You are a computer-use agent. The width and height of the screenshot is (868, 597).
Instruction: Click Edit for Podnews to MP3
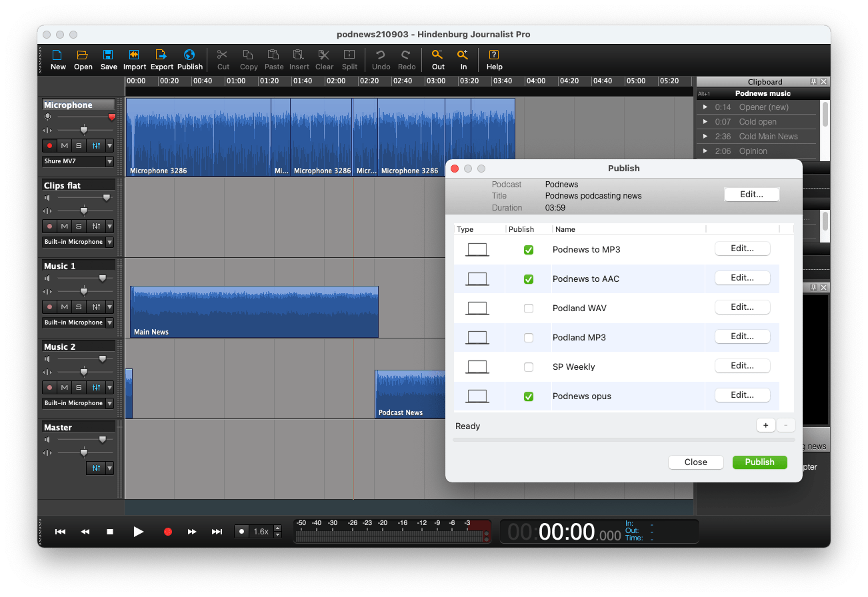pos(742,249)
